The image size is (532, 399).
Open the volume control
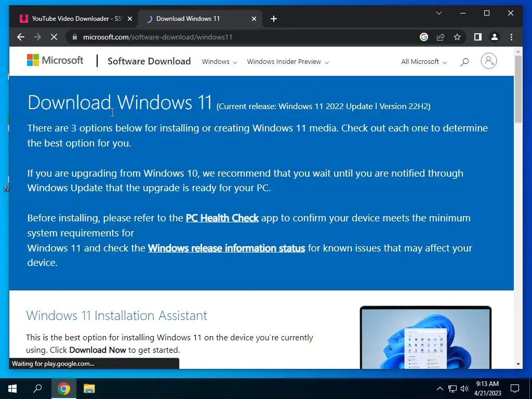[x=464, y=389]
